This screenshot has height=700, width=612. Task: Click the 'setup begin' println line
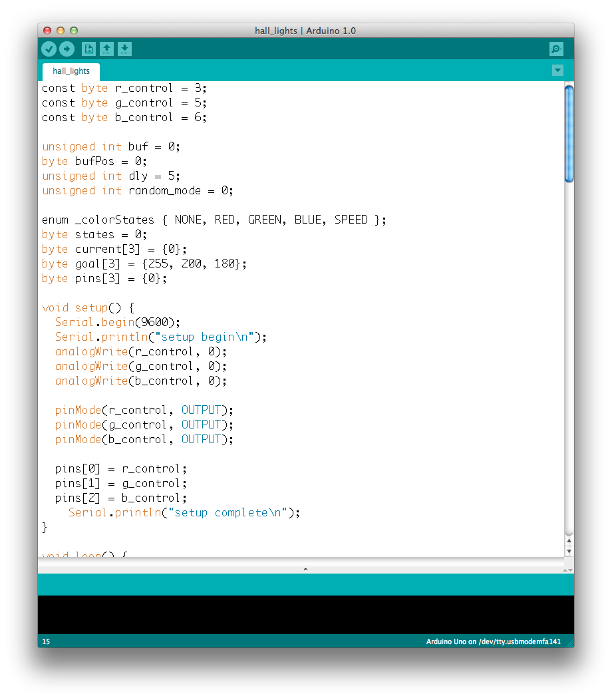coord(161,337)
